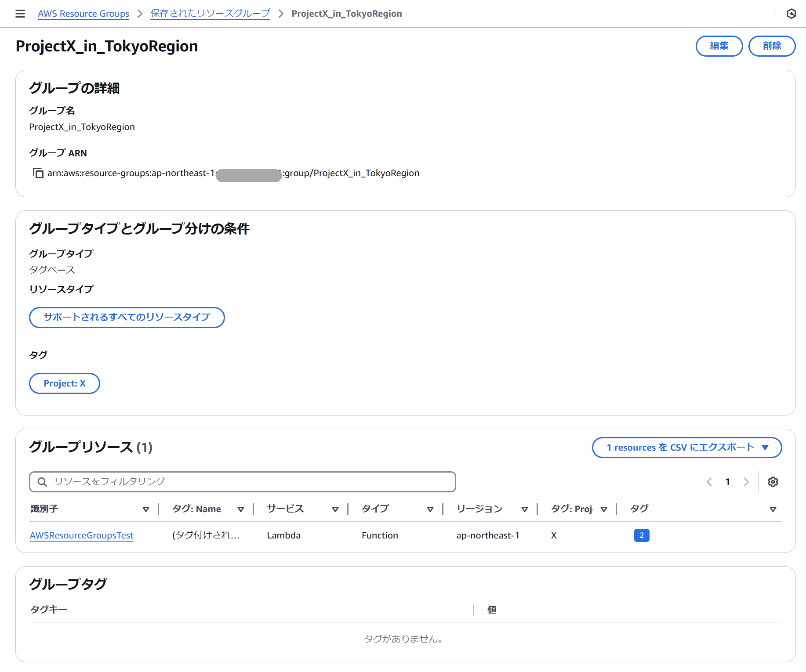Click the search magnifier icon
The image size is (806, 672).
click(x=42, y=482)
